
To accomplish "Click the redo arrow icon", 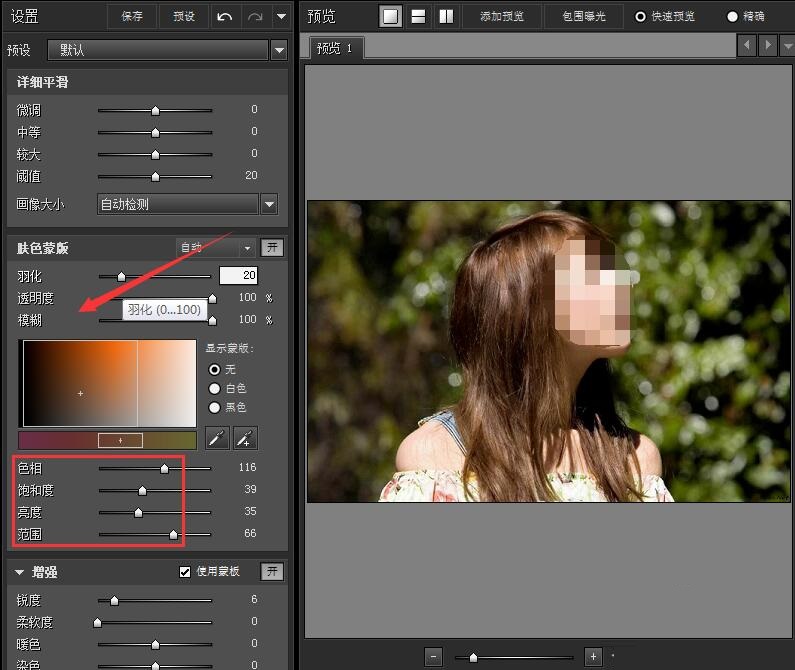I will pyautogui.click(x=255, y=16).
